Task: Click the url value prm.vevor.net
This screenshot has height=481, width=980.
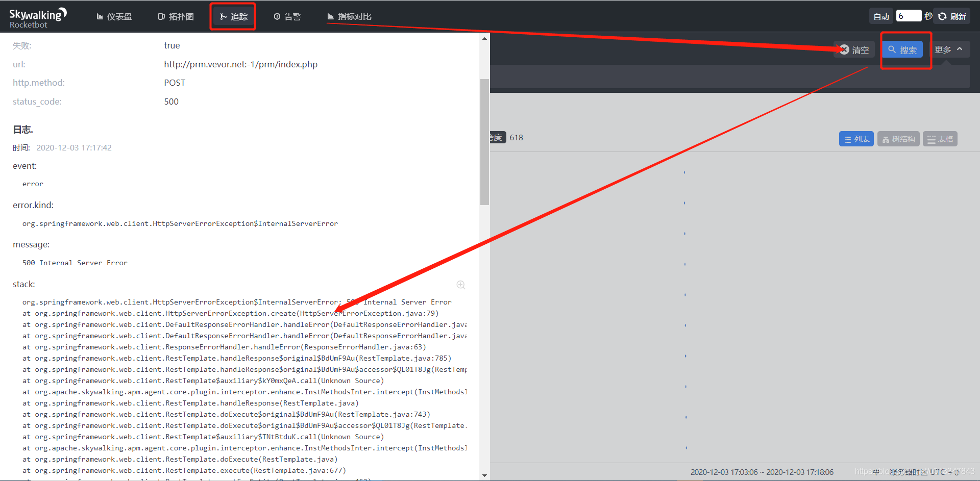Action: [x=240, y=64]
